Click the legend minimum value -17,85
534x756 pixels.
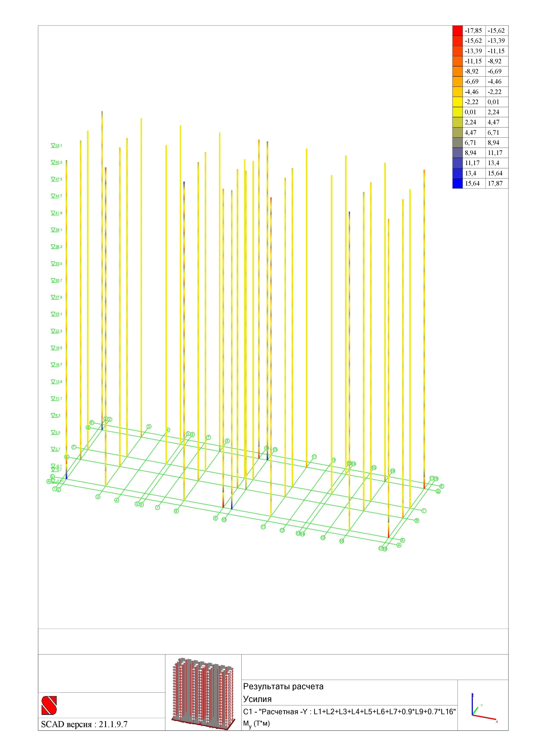473,31
